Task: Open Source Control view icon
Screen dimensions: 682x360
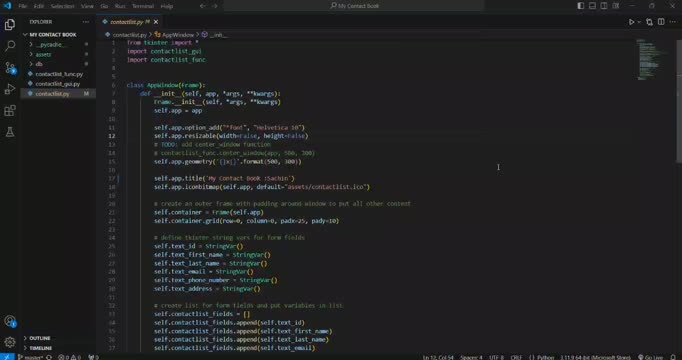Action: 10,67
